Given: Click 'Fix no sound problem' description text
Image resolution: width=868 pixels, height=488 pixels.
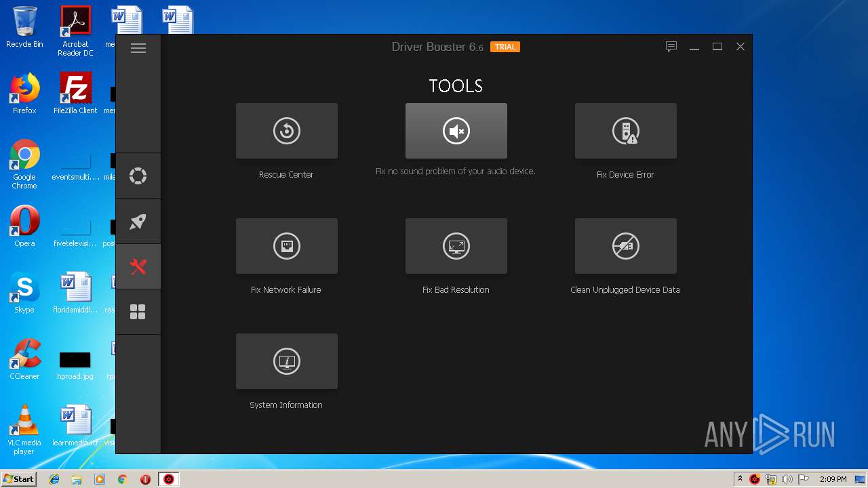Looking at the screenshot, I should click(x=456, y=171).
